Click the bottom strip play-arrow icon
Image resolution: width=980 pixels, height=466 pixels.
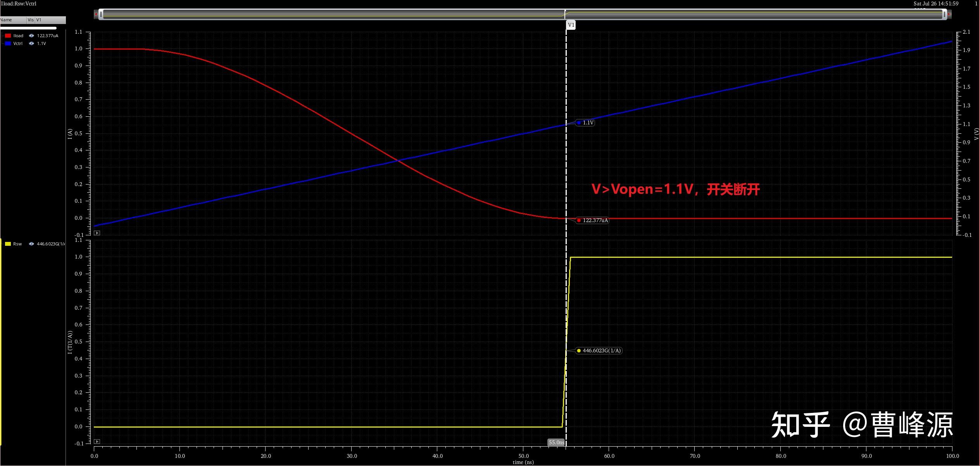pyautogui.click(x=97, y=442)
